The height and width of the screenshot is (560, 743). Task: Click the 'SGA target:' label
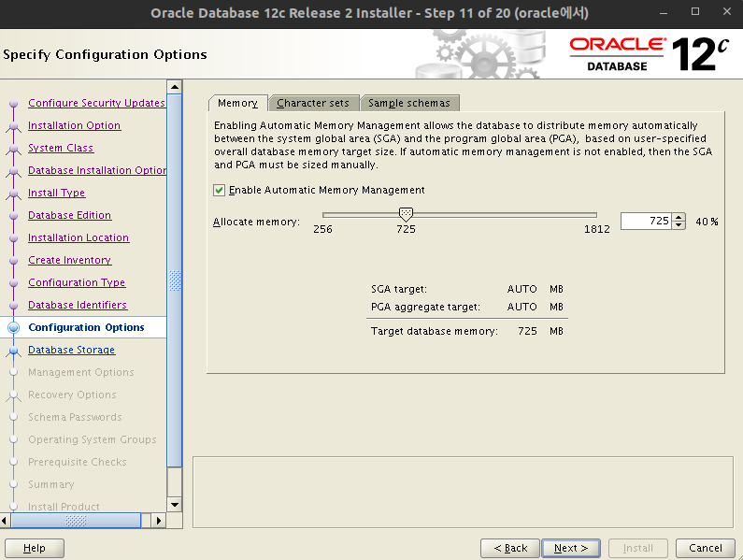399,289
